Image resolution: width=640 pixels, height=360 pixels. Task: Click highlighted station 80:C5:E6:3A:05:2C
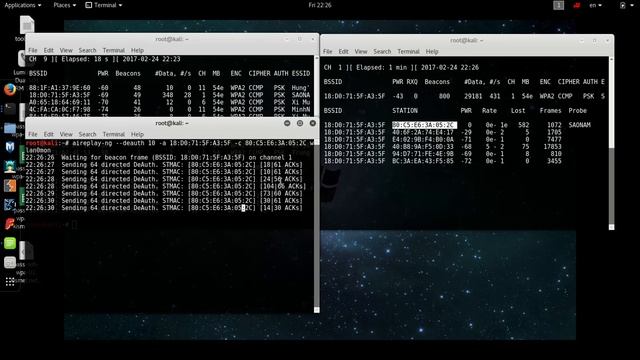[x=424, y=125]
